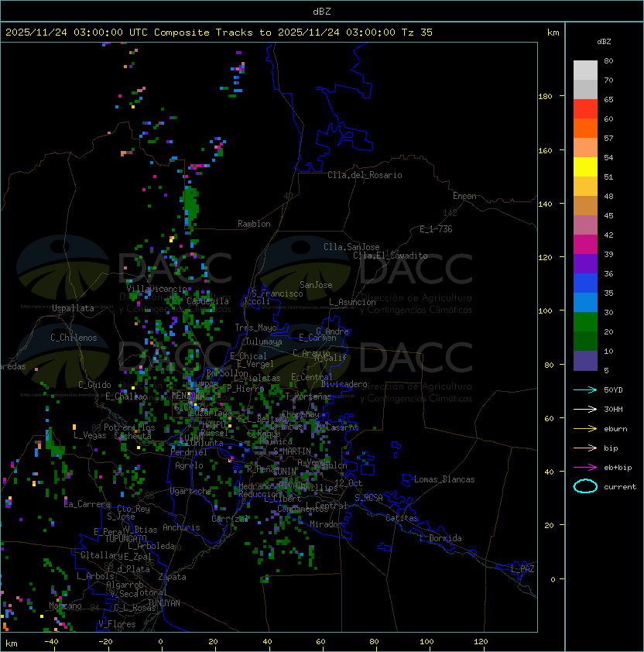Pick the orange 60 dBZ color swatch
Screen dimensions: 644x652
585,128
